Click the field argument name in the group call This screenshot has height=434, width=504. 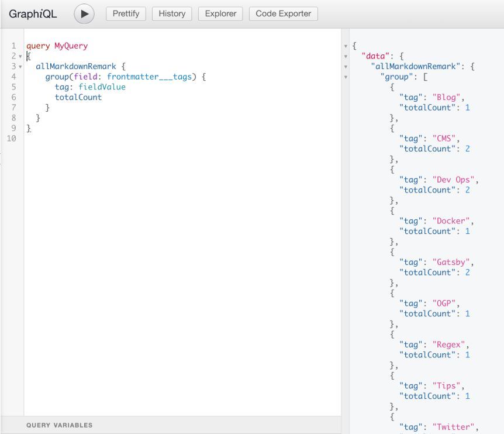(x=85, y=77)
